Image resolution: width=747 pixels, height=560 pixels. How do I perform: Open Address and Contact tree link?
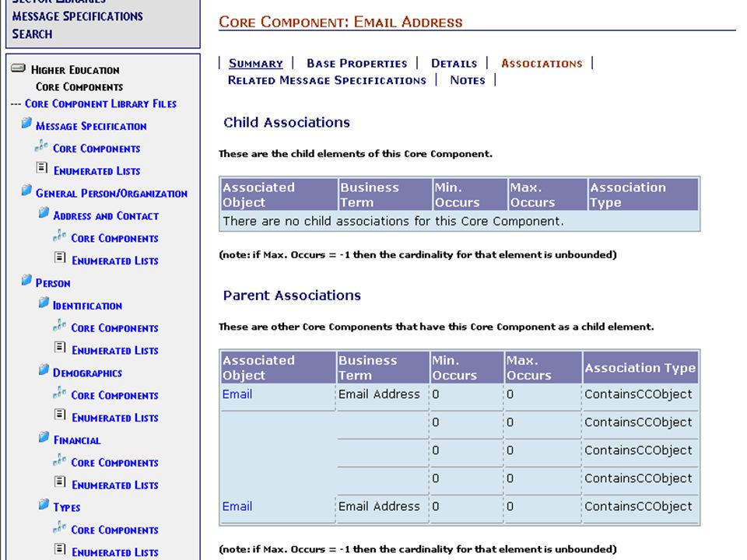coord(106,215)
